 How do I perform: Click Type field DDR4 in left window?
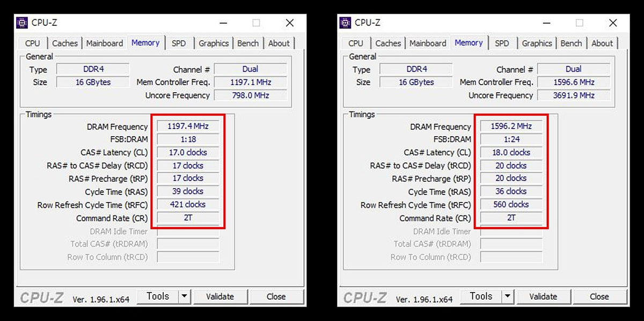tap(93, 69)
